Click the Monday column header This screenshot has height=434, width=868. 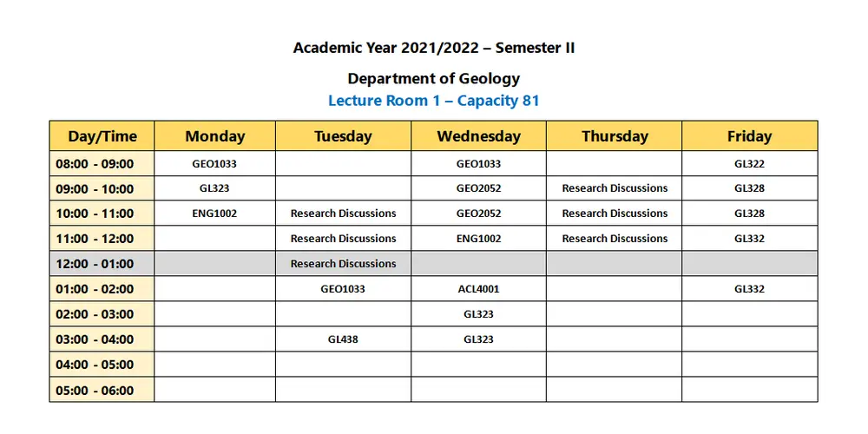point(214,136)
